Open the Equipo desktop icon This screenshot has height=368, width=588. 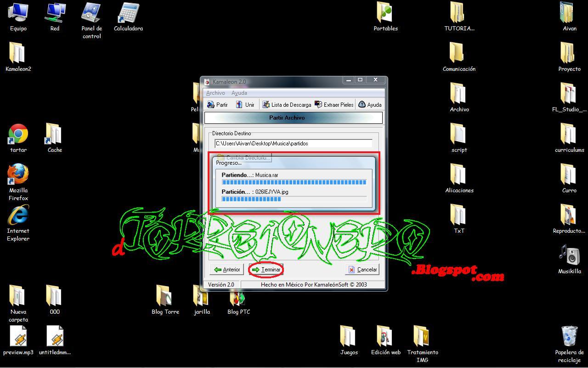[18, 17]
